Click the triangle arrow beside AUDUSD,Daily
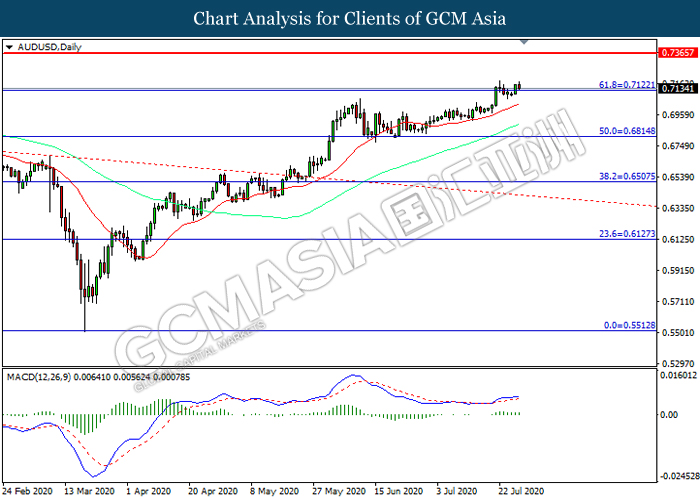This screenshot has width=700, height=500. pyautogui.click(x=9, y=47)
